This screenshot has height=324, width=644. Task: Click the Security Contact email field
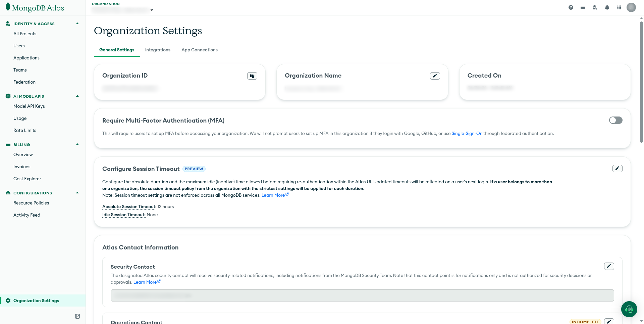(x=362, y=295)
